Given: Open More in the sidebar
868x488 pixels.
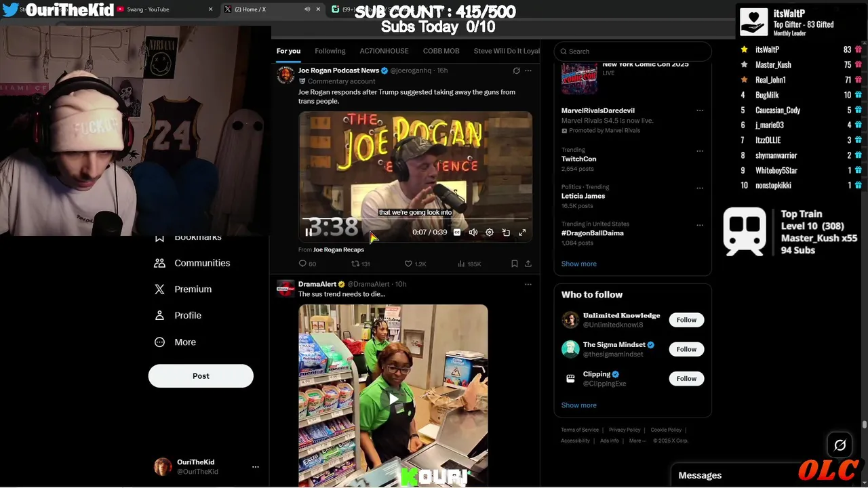Looking at the screenshot, I should point(175,342).
